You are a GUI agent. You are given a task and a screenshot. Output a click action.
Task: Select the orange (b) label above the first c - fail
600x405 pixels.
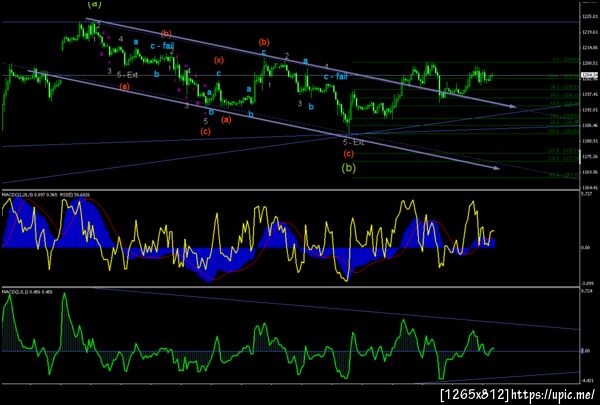pyautogui.click(x=166, y=34)
